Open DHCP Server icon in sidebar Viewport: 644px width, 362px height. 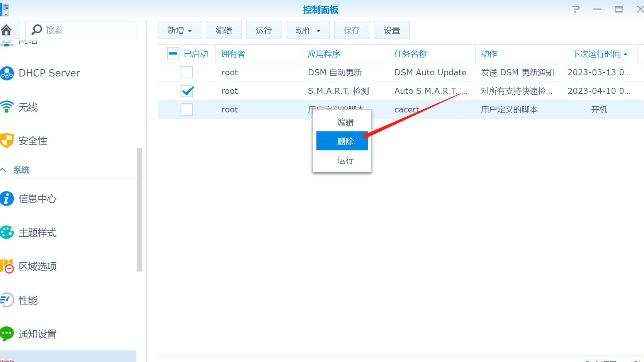(x=7, y=73)
